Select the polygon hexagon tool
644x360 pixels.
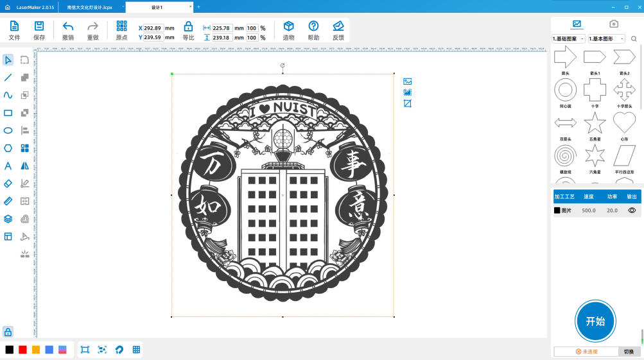point(8,148)
